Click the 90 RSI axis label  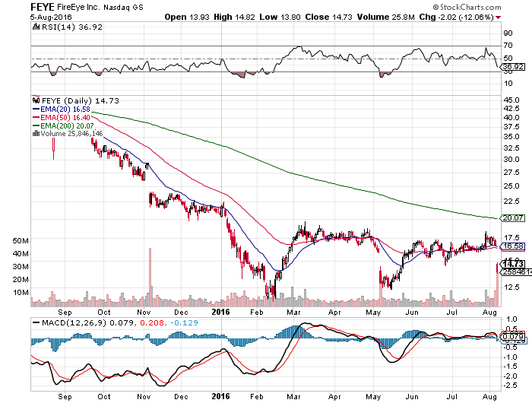508,33
